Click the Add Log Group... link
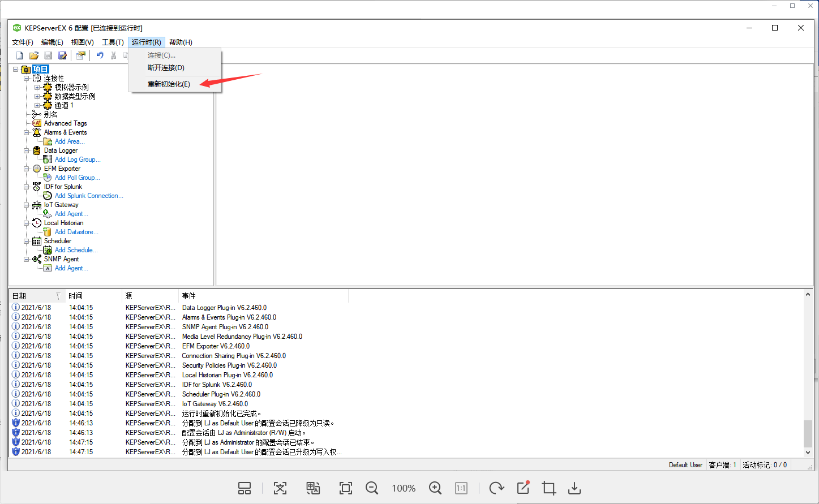Viewport: 819px width, 504px height. tap(78, 160)
